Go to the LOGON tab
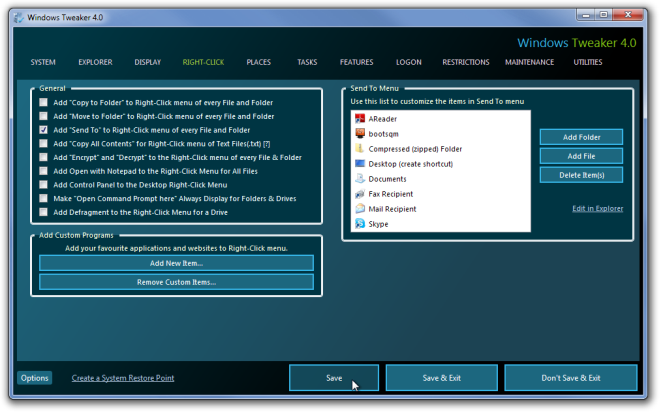The width and height of the screenshot is (660, 412). 409,62
